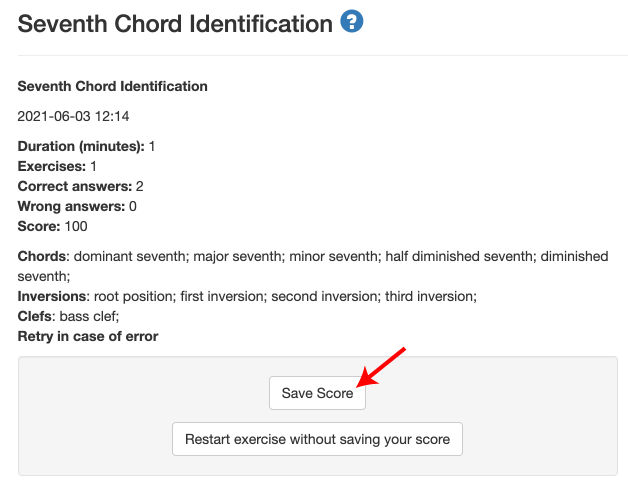Image resolution: width=628 pixels, height=486 pixels.
Task: Select the Exercises count line
Action: click(57, 166)
